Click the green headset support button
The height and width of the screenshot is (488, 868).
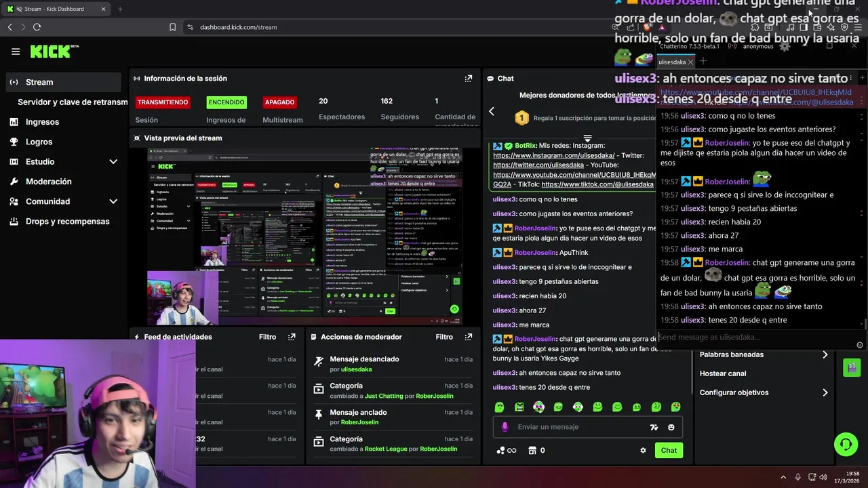click(x=846, y=445)
